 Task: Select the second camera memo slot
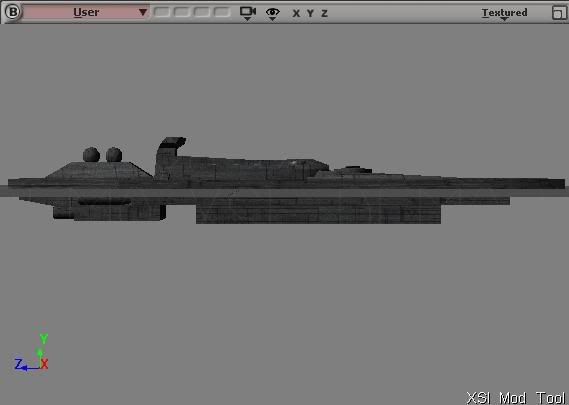tap(182, 12)
